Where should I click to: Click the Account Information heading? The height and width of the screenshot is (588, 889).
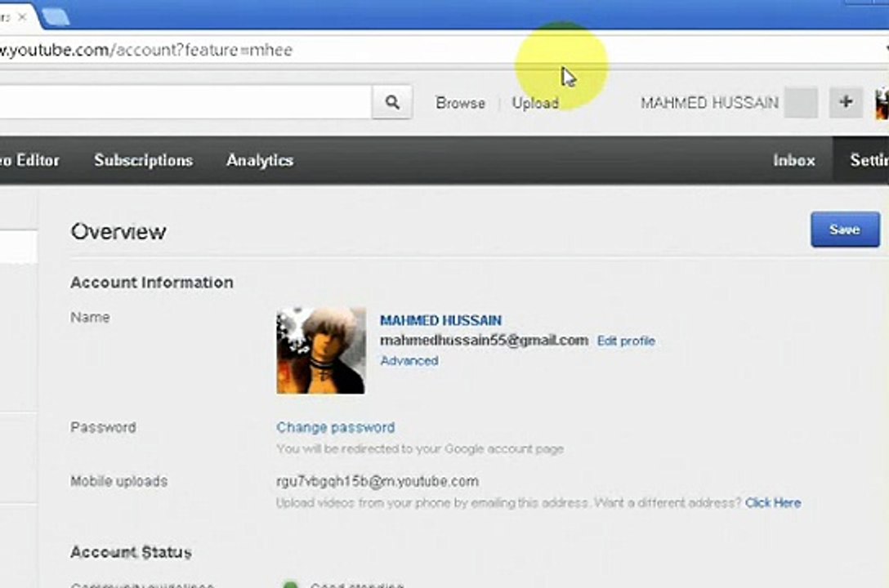[151, 282]
